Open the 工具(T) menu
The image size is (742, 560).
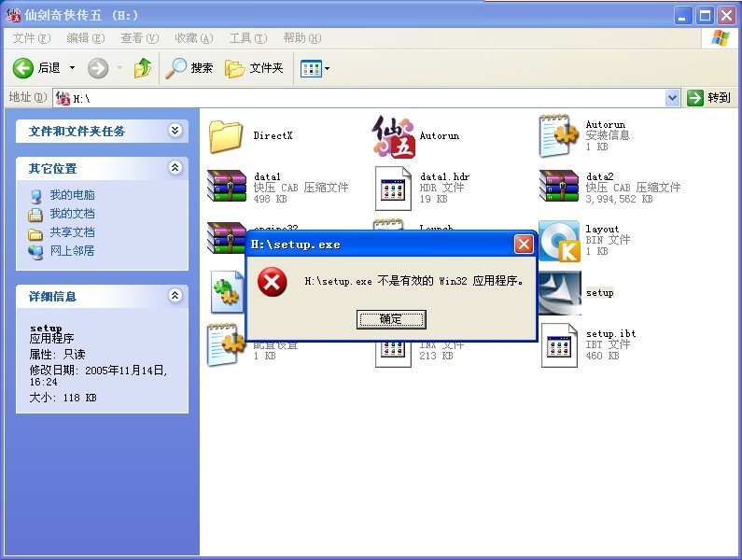(x=248, y=38)
